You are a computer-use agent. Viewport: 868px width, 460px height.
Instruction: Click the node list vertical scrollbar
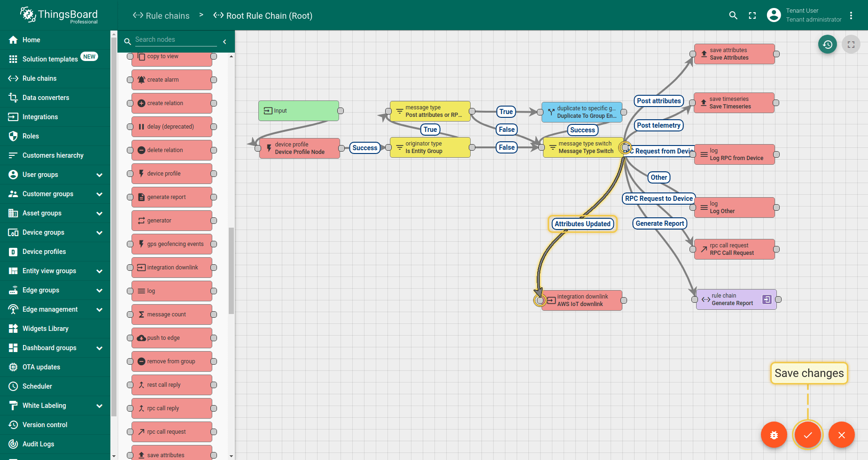click(231, 270)
